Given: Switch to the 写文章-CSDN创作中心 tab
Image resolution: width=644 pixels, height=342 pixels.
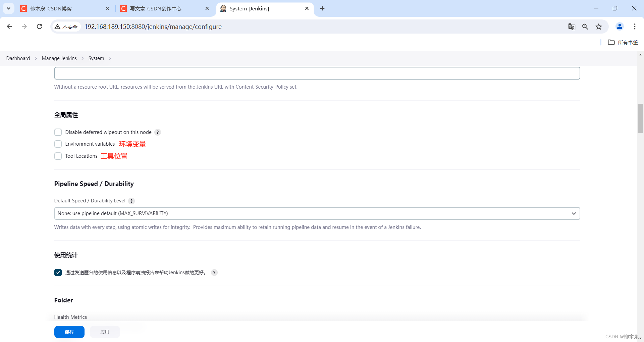Looking at the screenshot, I should point(164,8).
